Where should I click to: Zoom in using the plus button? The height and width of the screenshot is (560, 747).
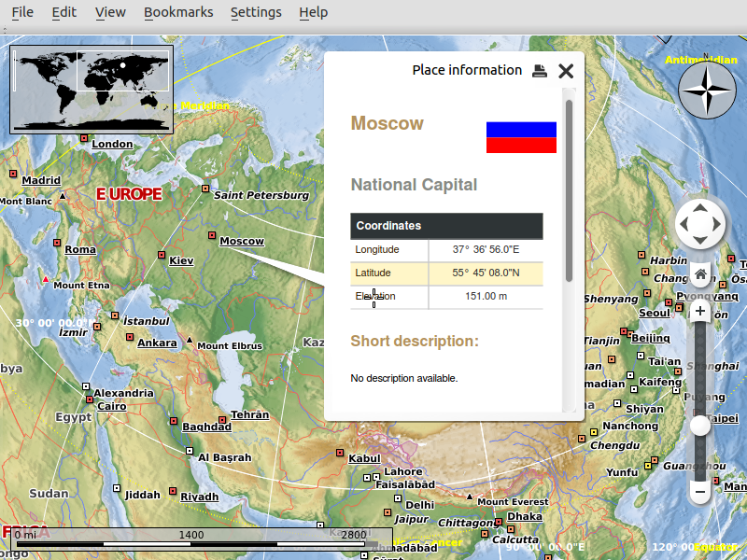point(700,311)
